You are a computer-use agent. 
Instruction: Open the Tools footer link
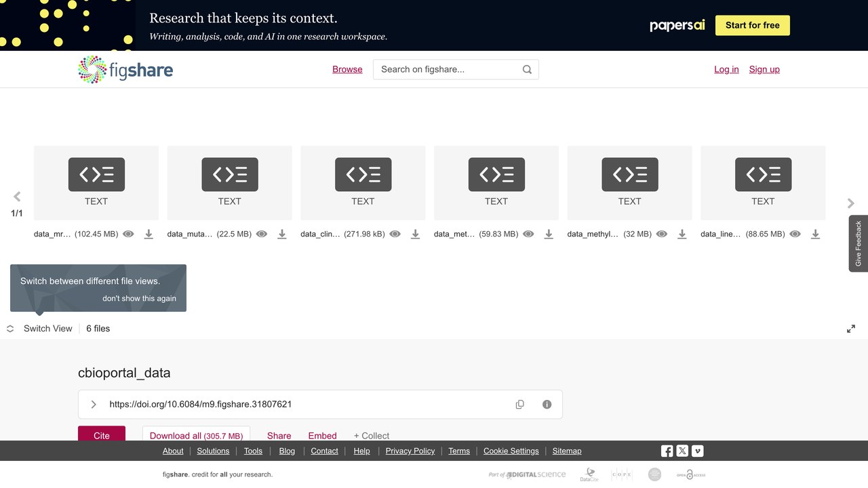click(253, 451)
